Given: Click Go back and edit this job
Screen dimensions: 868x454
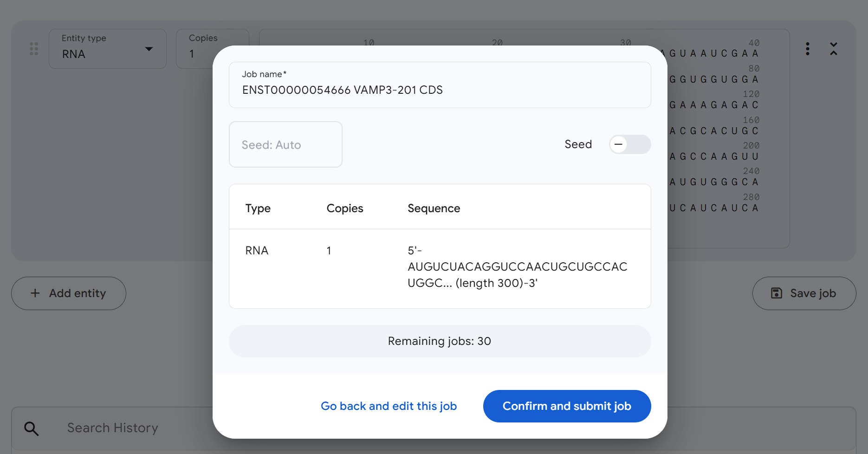Looking at the screenshot, I should (x=389, y=406).
